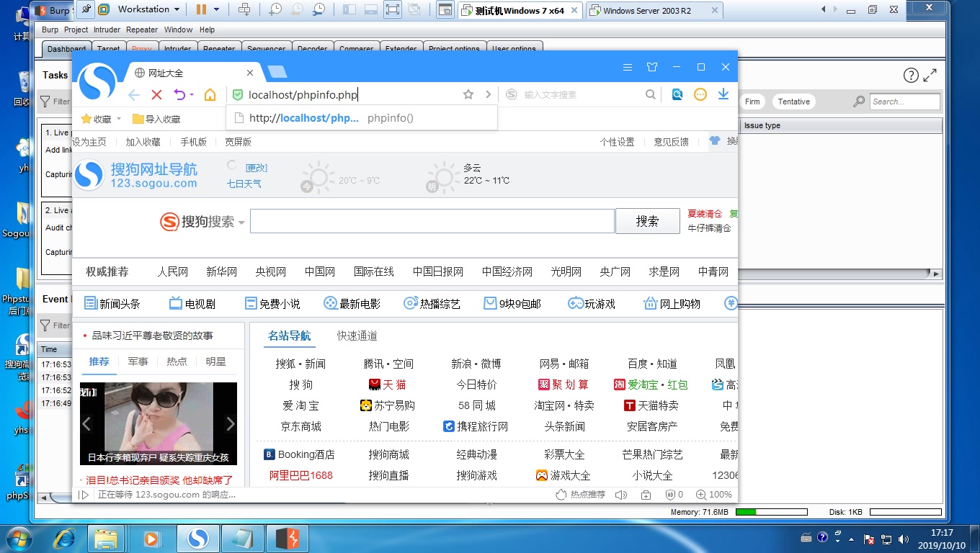The width and height of the screenshot is (980, 553).
Task: Click the green security shield in address bar
Action: pos(238,94)
